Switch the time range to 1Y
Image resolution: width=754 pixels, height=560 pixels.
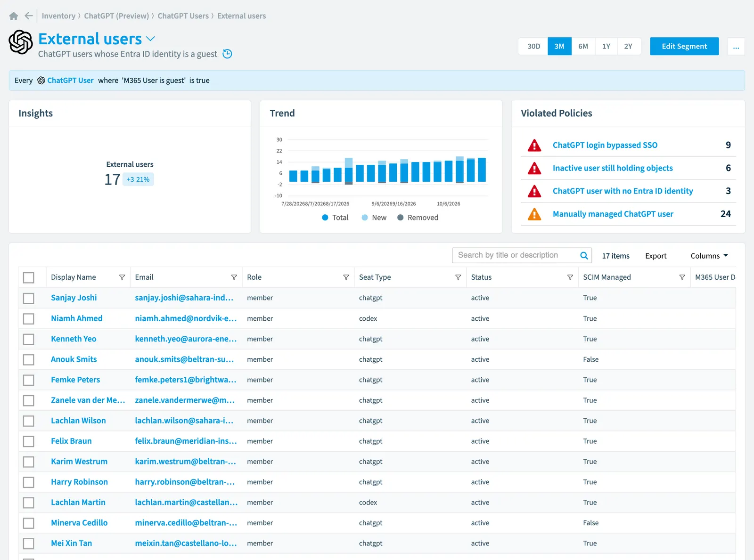(x=606, y=47)
